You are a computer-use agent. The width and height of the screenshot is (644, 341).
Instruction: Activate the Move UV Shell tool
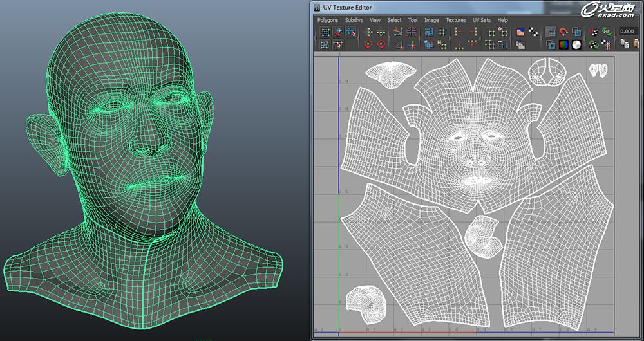[350, 32]
